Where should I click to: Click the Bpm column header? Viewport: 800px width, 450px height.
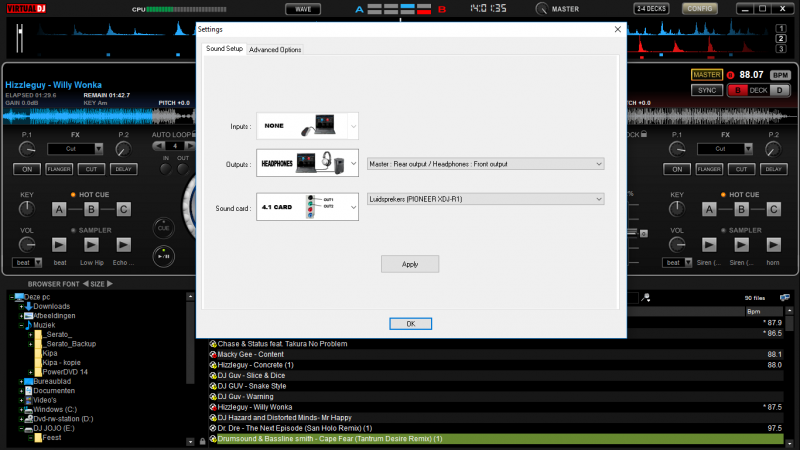(x=763, y=311)
